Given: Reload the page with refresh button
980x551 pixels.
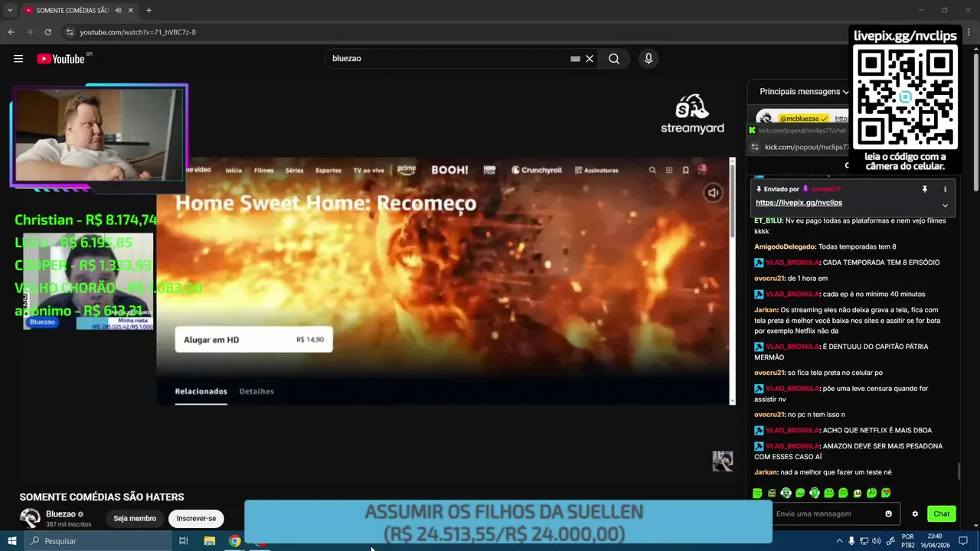Looking at the screenshot, I should coord(47,32).
